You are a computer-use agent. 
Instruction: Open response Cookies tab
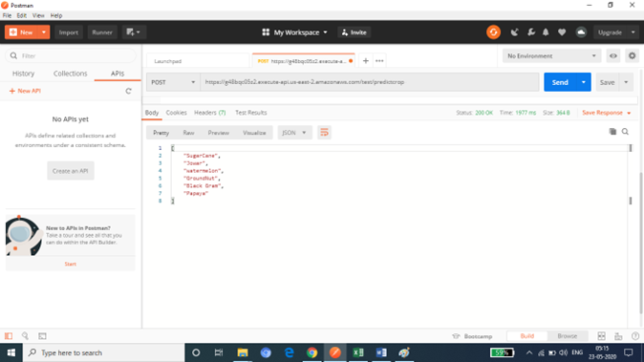pos(176,113)
